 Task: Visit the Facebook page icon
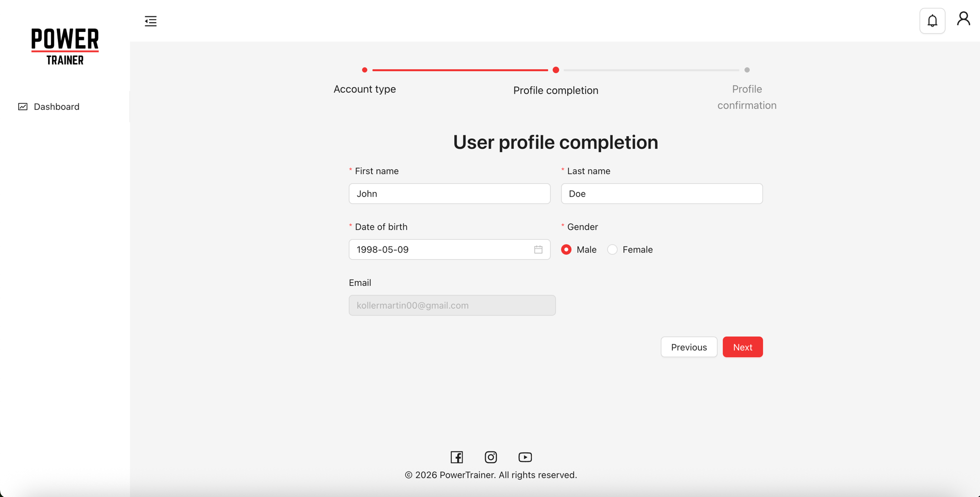(x=457, y=457)
